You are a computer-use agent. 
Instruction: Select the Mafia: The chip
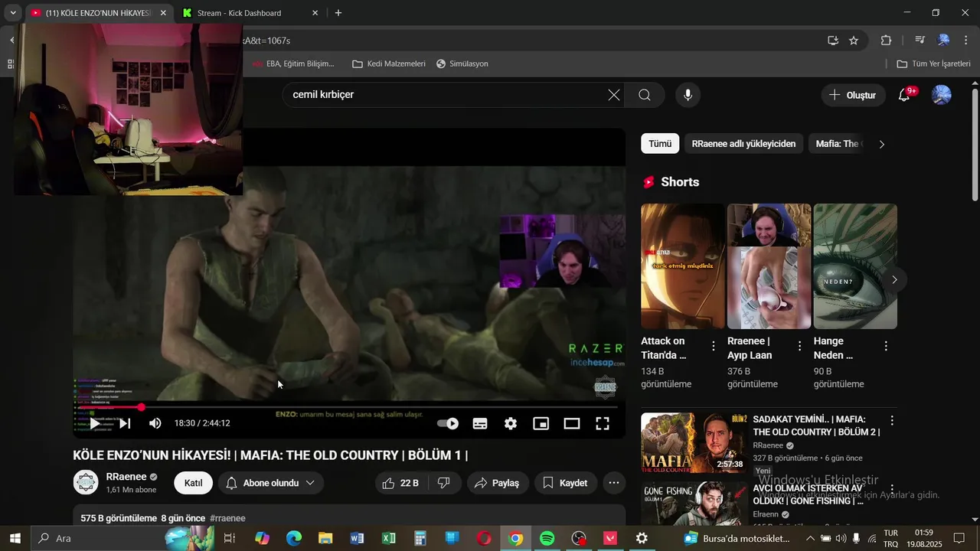[x=837, y=143]
